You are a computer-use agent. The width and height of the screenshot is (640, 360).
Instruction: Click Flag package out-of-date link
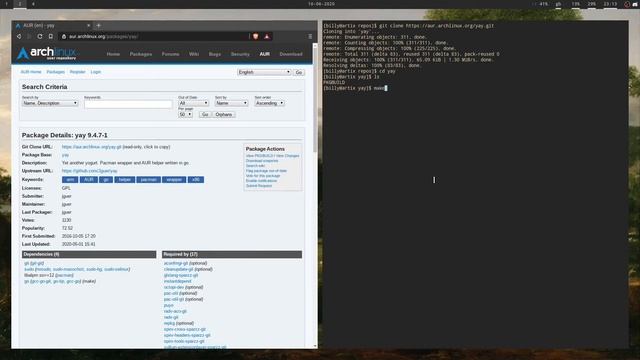[266, 171]
